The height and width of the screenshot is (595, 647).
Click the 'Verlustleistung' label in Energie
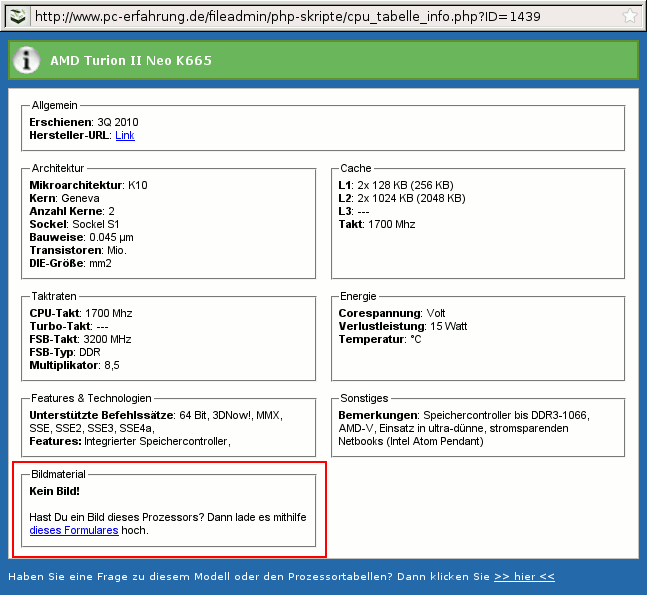[x=380, y=326]
